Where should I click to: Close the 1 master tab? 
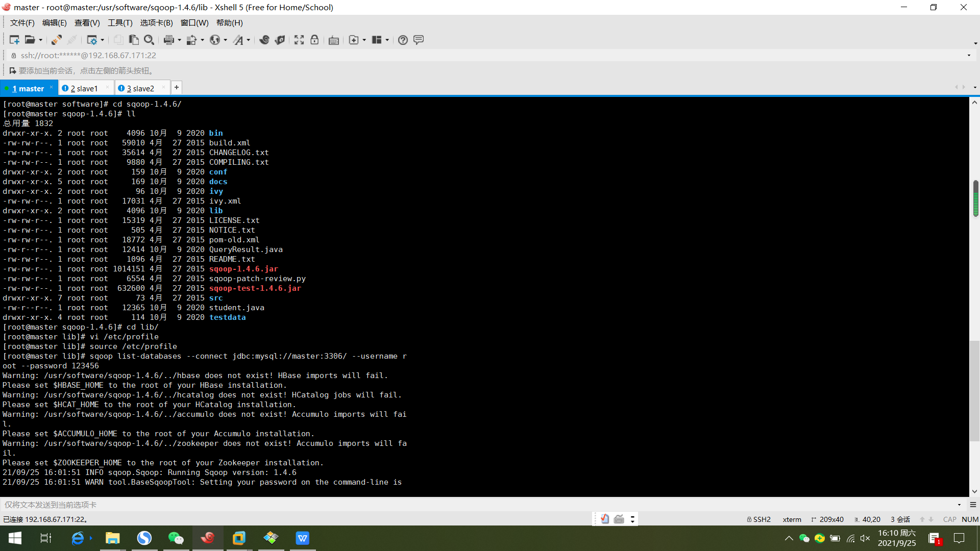52,88
